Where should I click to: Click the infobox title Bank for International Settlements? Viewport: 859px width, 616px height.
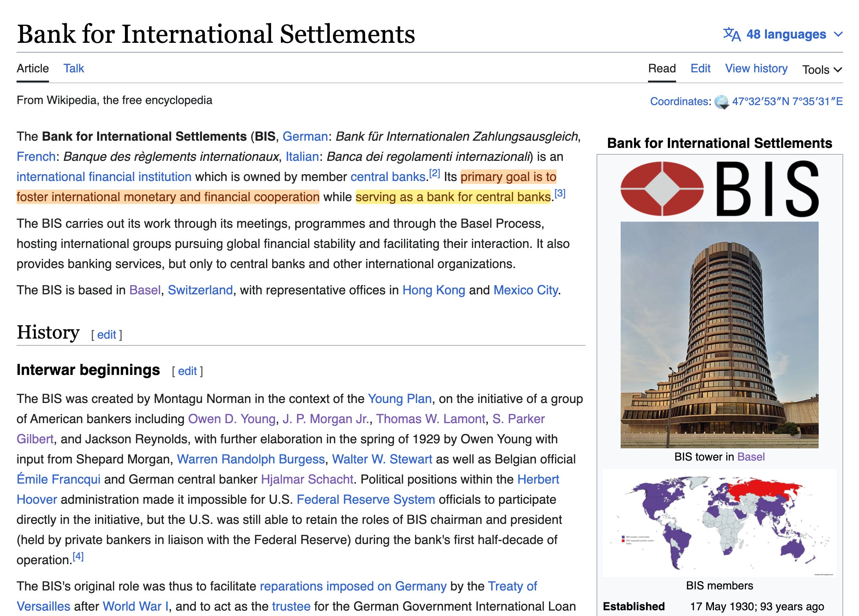pos(719,143)
